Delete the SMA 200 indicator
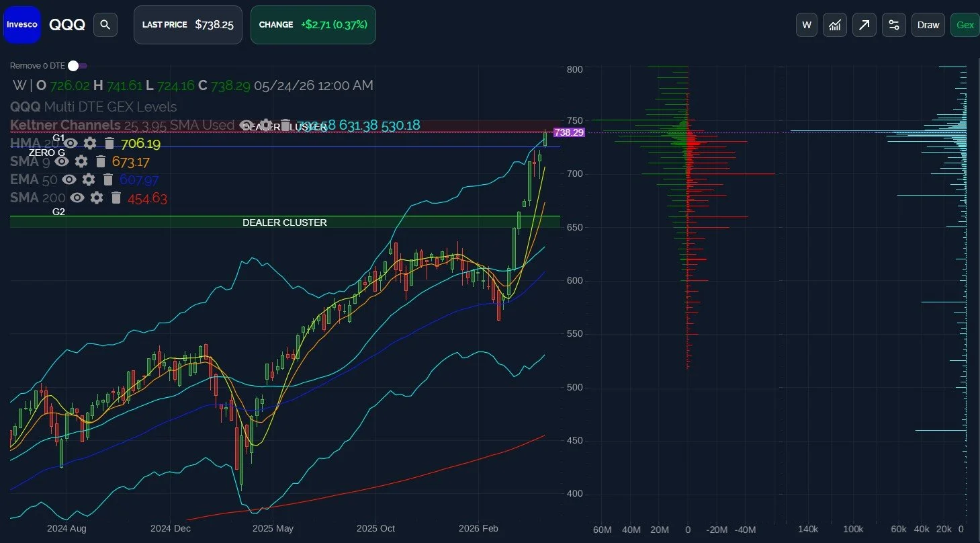Screen dimensions: 980x543 (116, 198)
